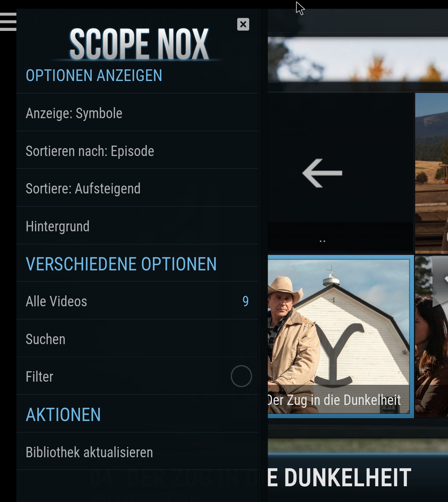Select Alle Videos entry
The width and height of the screenshot is (448, 502).
pos(137,301)
